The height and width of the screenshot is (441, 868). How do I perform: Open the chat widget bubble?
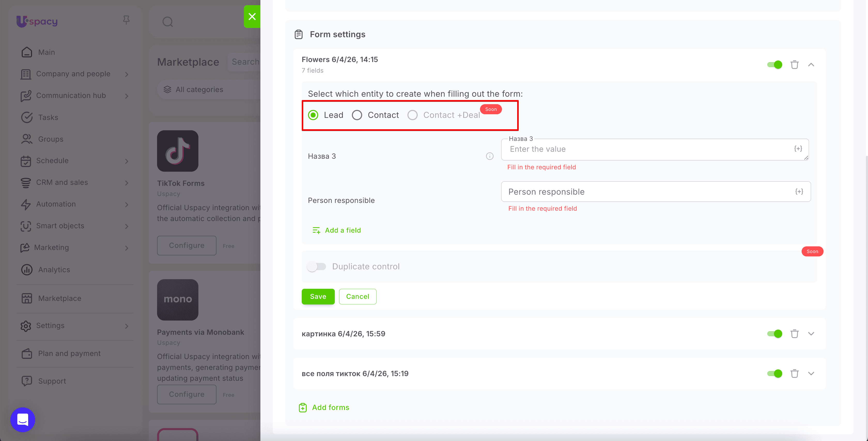click(x=22, y=420)
